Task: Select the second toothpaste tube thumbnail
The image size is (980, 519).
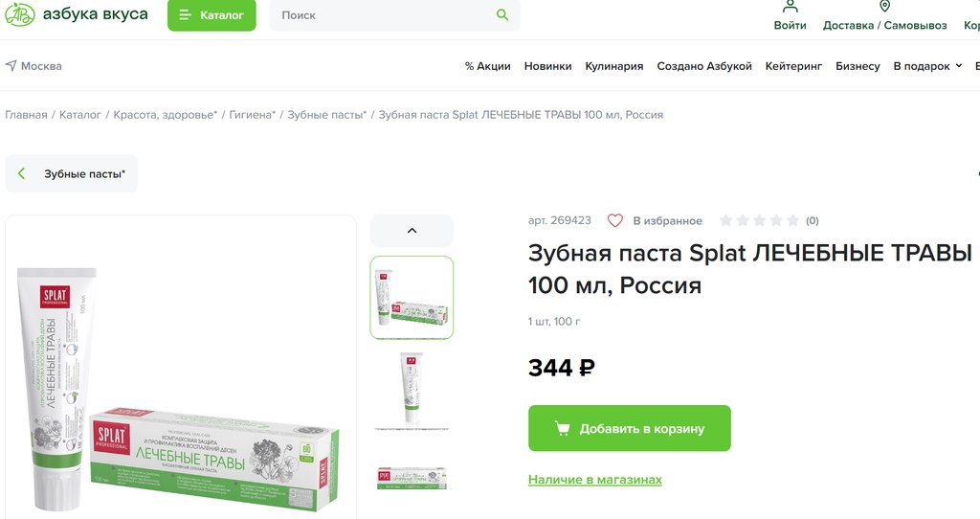Action: (412, 389)
